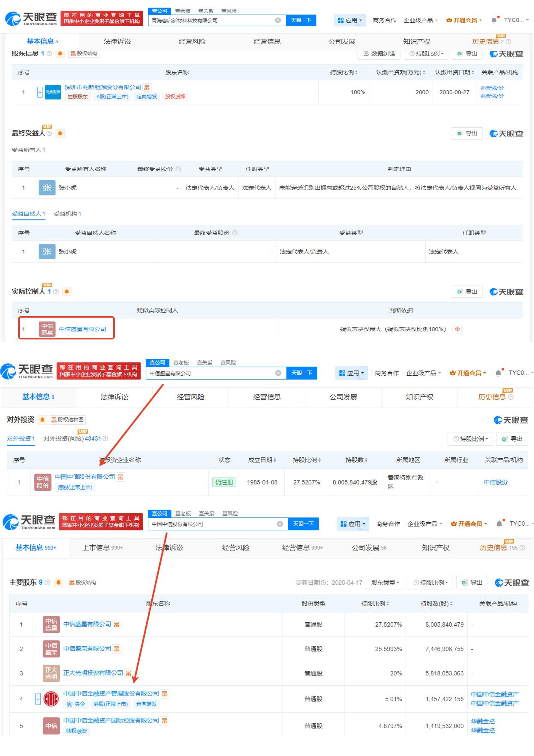Open 历史信息 155 tab on 中国中信股份 page
This screenshot has height=756, width=534.
point(502,548)
